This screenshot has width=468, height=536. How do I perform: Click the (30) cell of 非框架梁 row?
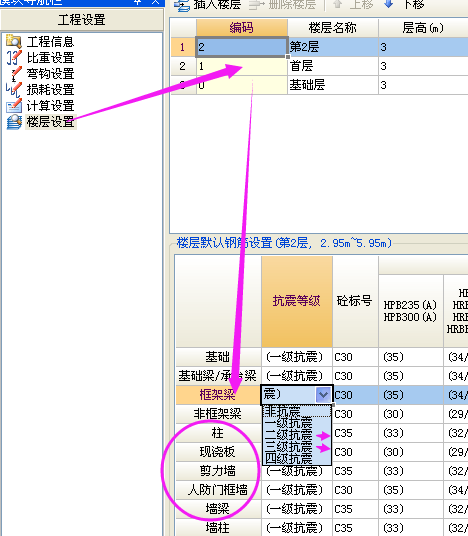click(411, 414)
